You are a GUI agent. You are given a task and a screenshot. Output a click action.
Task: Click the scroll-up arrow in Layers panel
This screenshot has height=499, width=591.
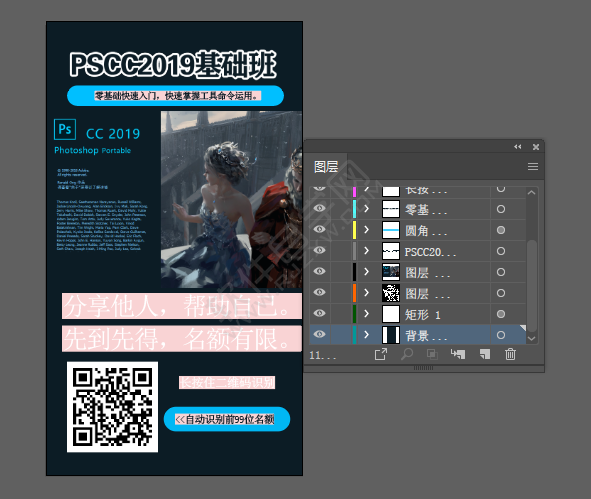(x=531, y=193)
